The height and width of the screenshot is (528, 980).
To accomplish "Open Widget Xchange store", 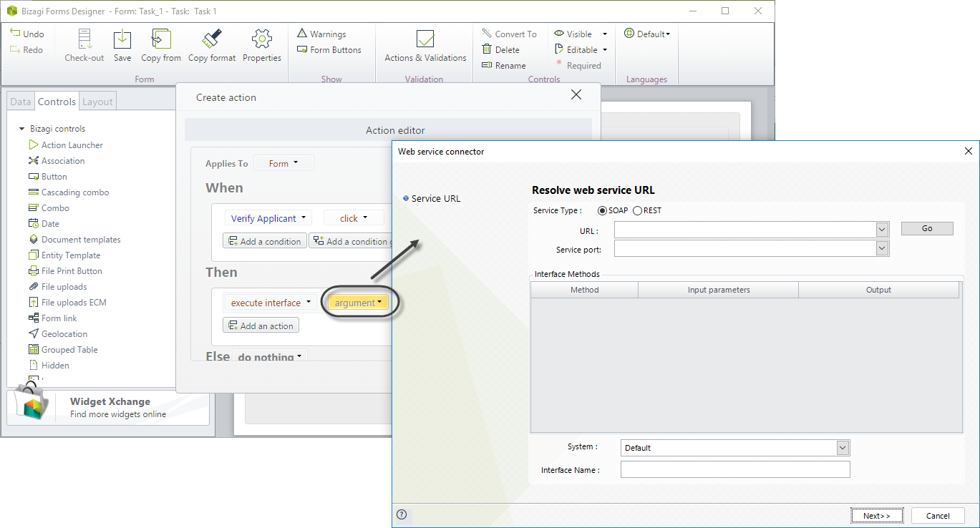I will pos(107,408).
